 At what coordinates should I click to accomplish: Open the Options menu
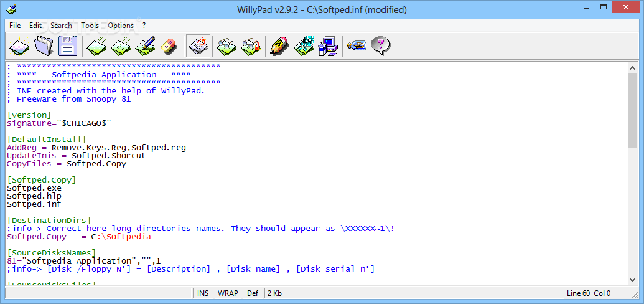121,26
